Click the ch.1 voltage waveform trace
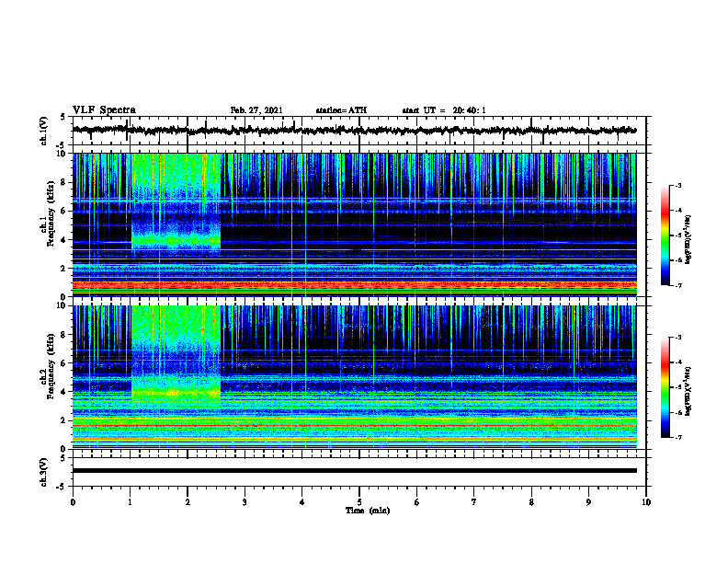 (354, 131)
